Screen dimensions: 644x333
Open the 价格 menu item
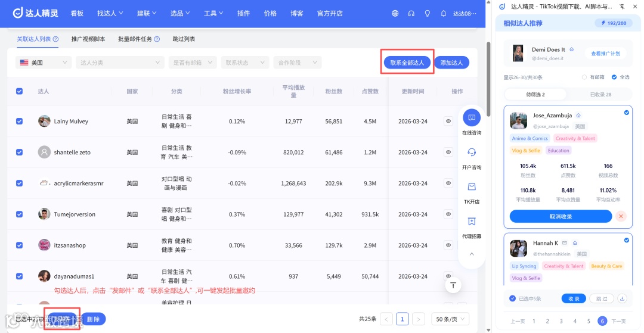(x=270, y=13)
